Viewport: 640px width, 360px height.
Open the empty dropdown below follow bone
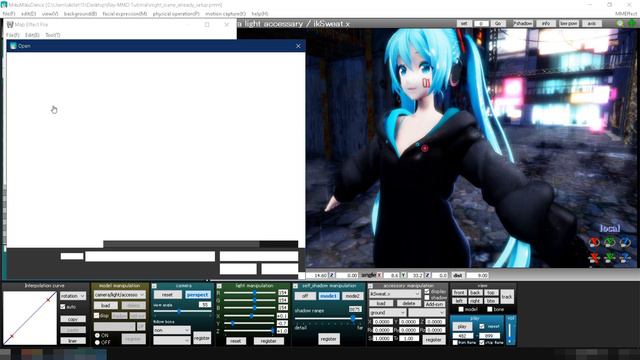coord(172,340)
